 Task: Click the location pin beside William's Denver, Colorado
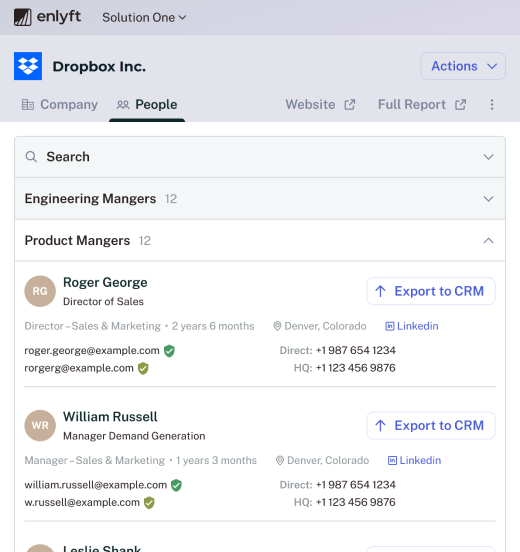tap(280, 460)
